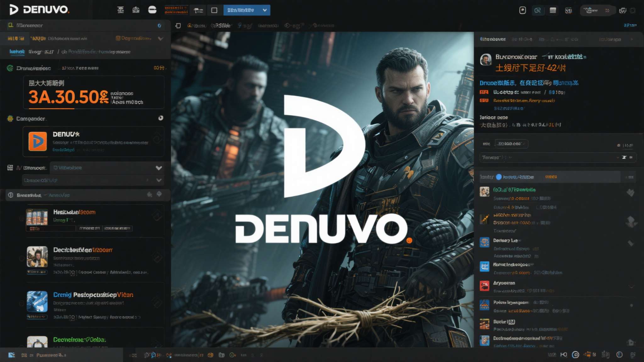
Task: Click the small square icon starting the tab row
Action: [178, 25]
